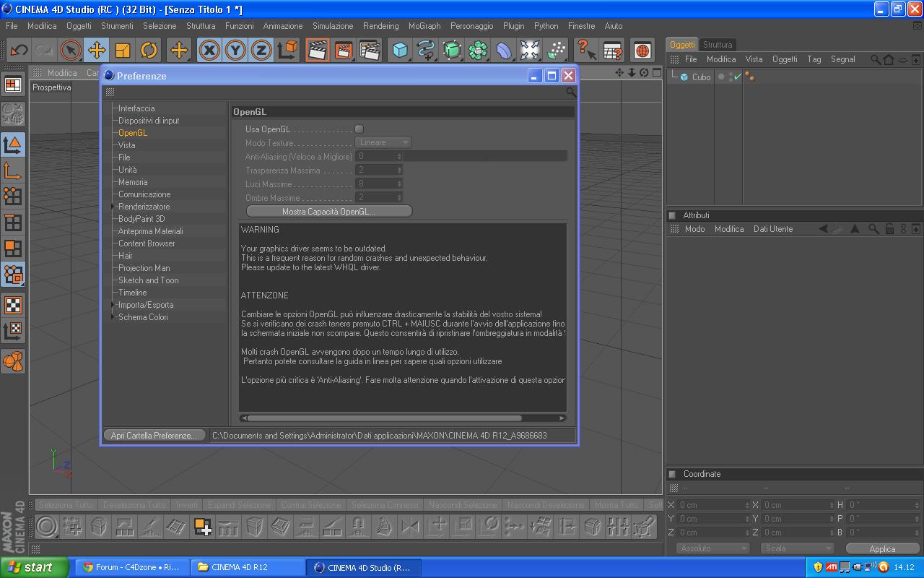The image size is (924, 578).
Task: Open the globe icon in the top toolbar
Action: click(642, 50)
